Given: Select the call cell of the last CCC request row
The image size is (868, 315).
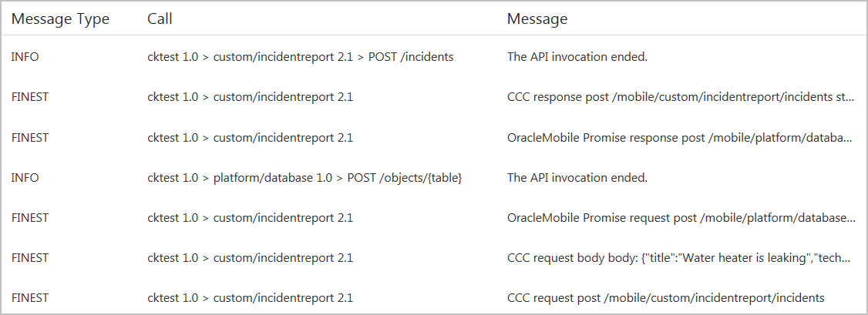Looking at the screenshot, I should pyautogui.click(x=250, y=298).
